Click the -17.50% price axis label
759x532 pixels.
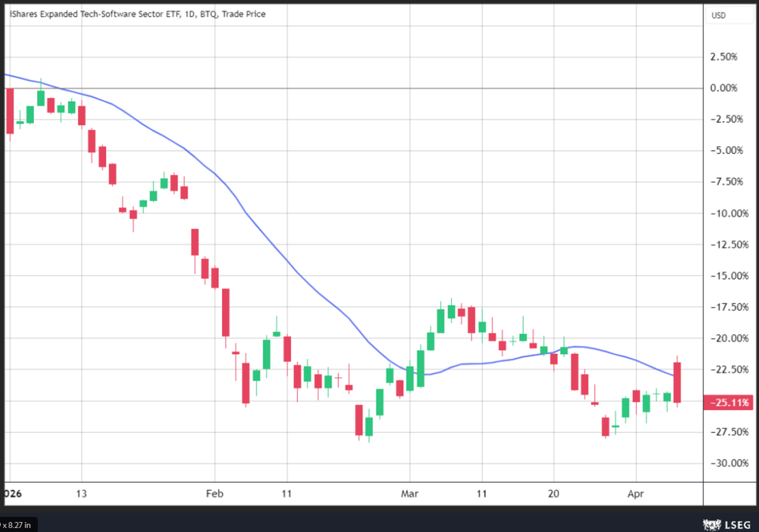729,307
